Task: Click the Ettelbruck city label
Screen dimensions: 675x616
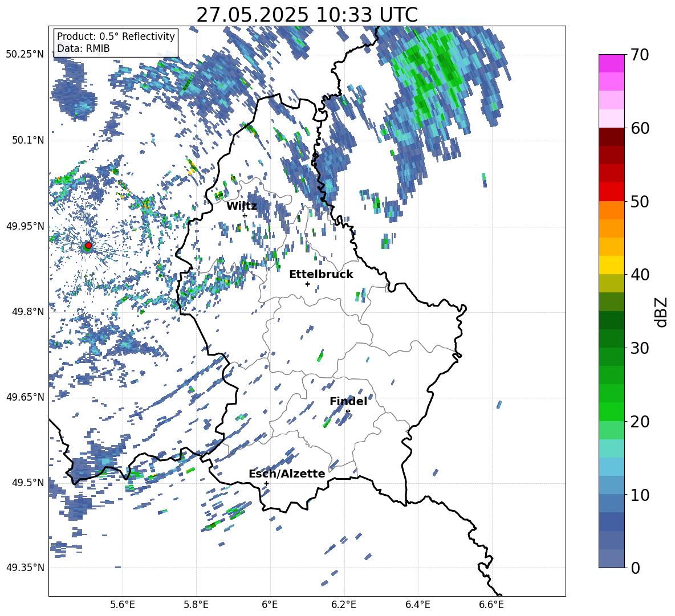Action: click(321, 275)
